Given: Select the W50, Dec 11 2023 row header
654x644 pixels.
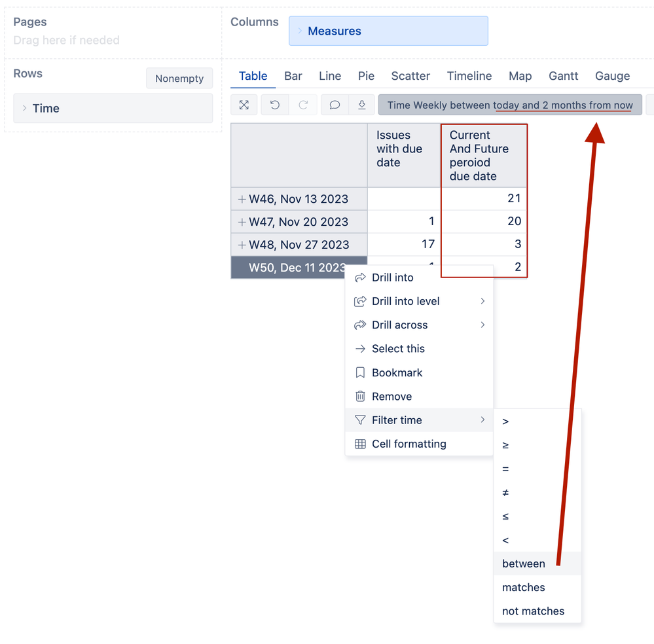Looking at the screenshot, I should 295,267.
